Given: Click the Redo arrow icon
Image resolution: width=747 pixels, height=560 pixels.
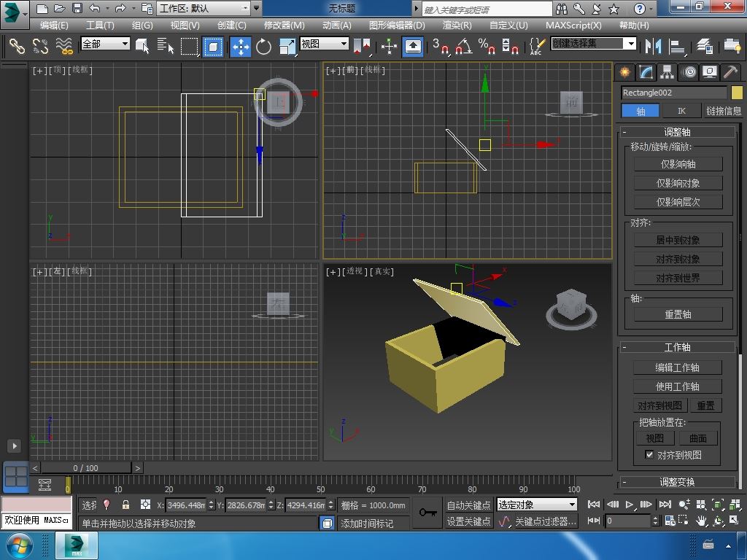Looking at the screenshot, I should point(120,8).
